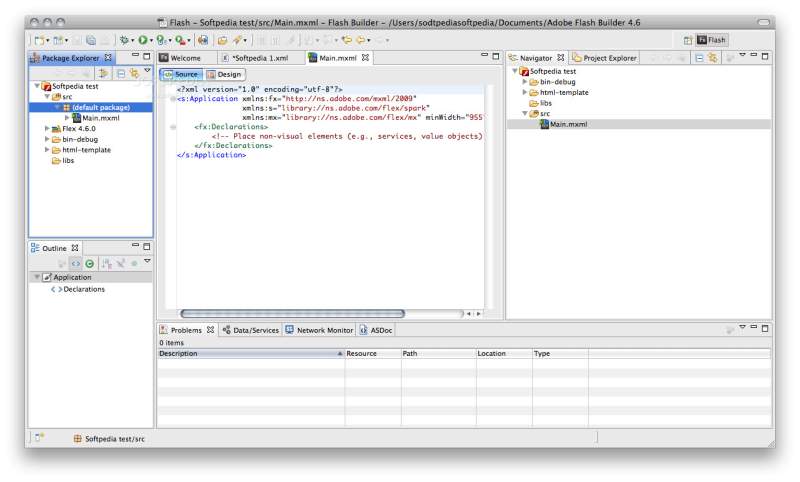
Task: Click the green Run toolbar icon
Action: (143, 40)
